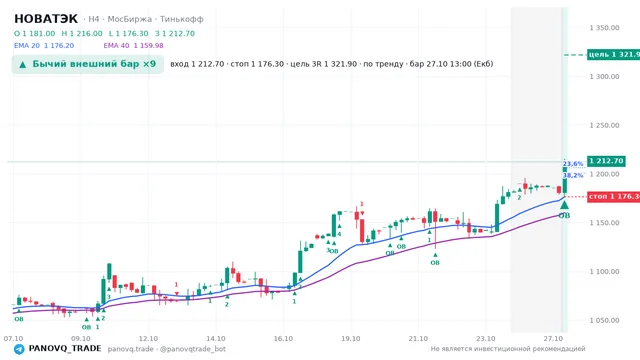
Task: Click the НОВАТЭК ticker title
Action: [x=46, y=19]
